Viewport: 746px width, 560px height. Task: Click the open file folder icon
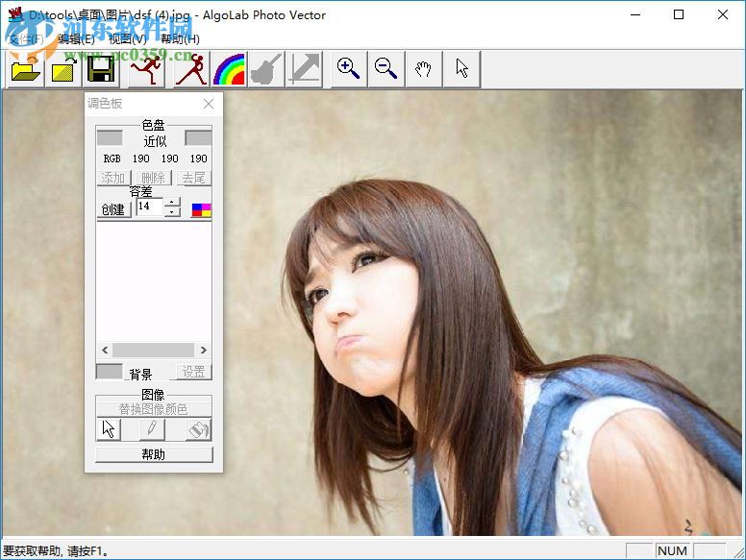(26, 69)
